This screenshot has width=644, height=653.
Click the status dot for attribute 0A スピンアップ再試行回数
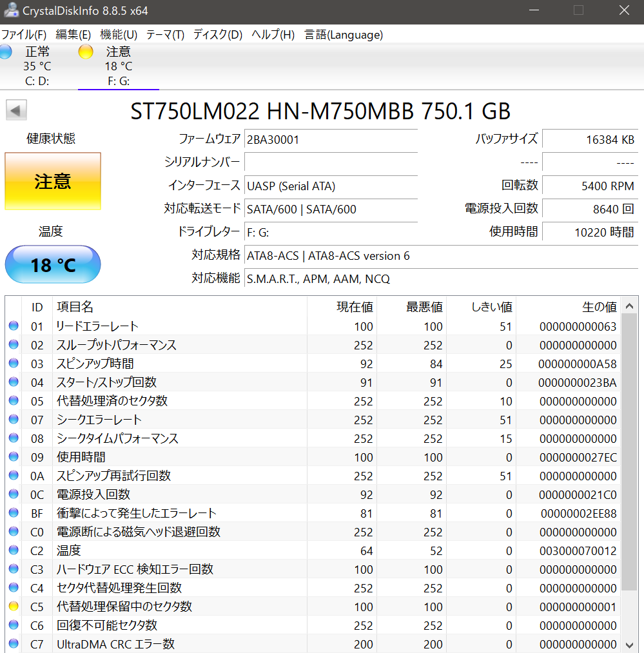pos(14,475)
